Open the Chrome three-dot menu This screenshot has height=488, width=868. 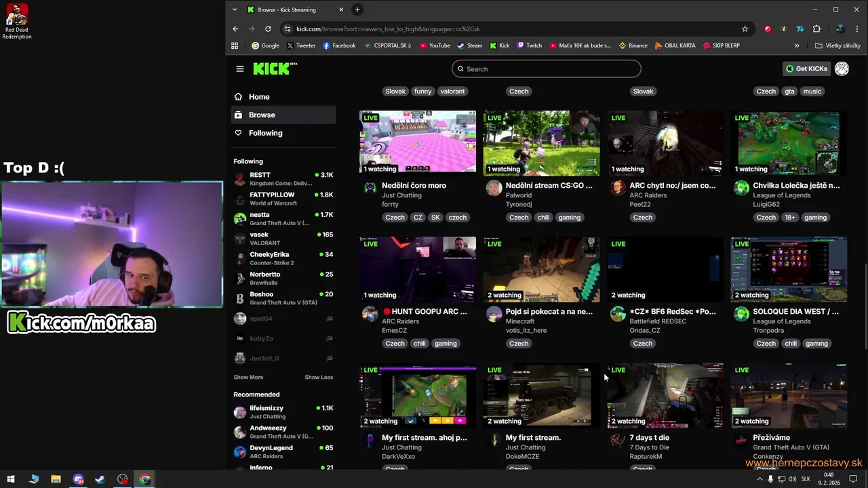coord(858,29)
